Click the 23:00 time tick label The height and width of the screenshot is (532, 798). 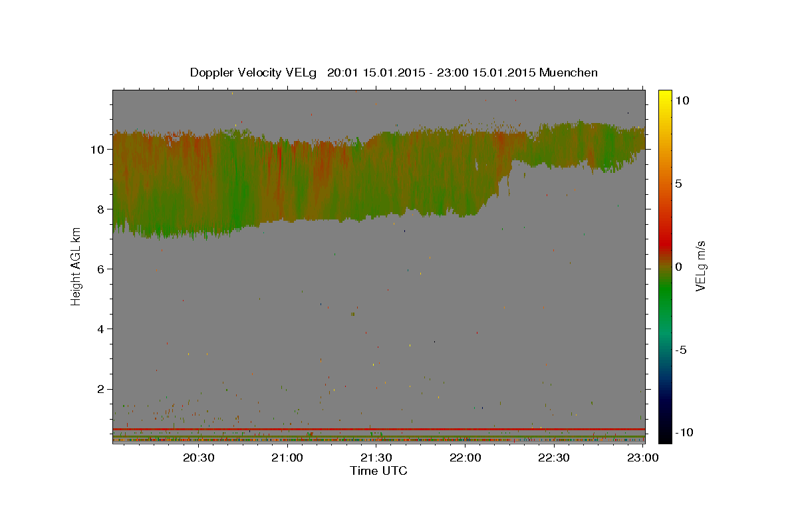tap(642, 458)
